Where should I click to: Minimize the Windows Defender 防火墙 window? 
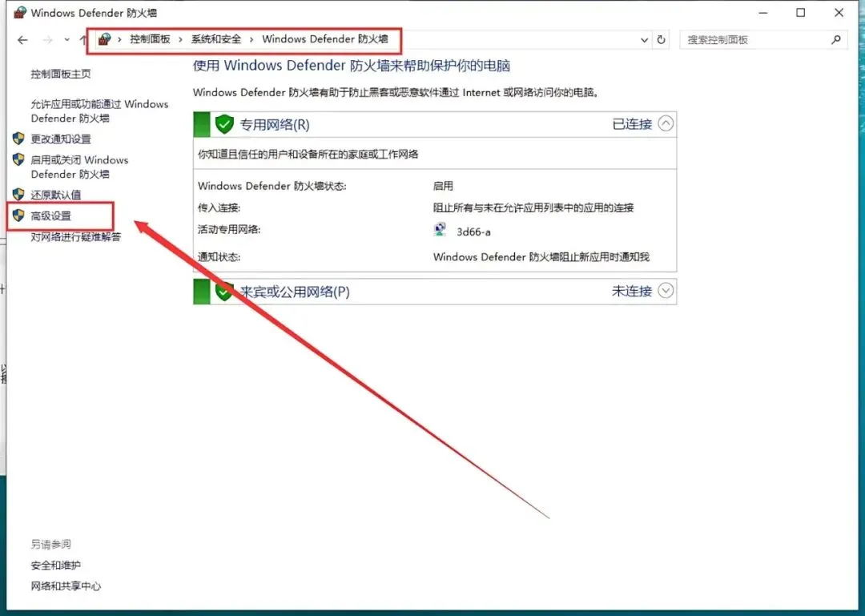click(763, 12)
